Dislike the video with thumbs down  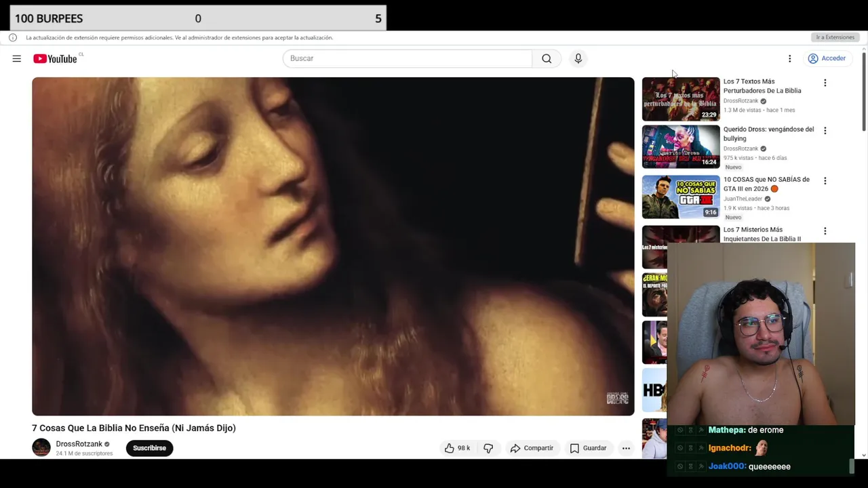coord(488,448)
